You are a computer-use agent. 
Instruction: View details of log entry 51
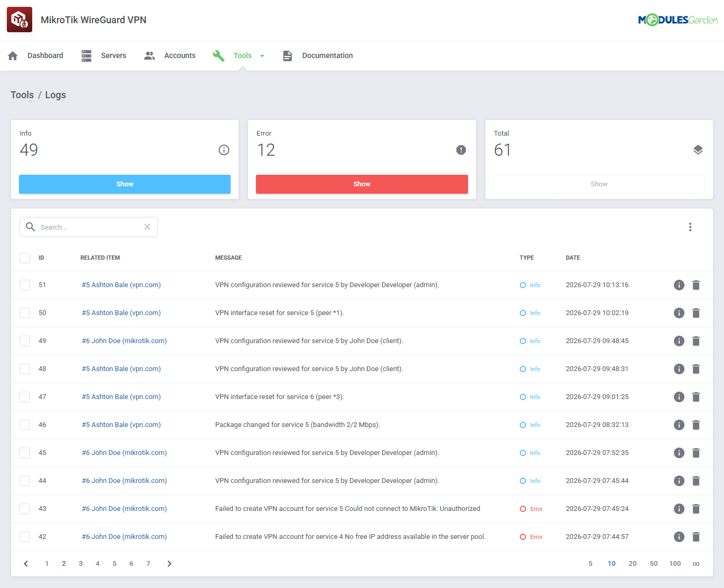679,285
